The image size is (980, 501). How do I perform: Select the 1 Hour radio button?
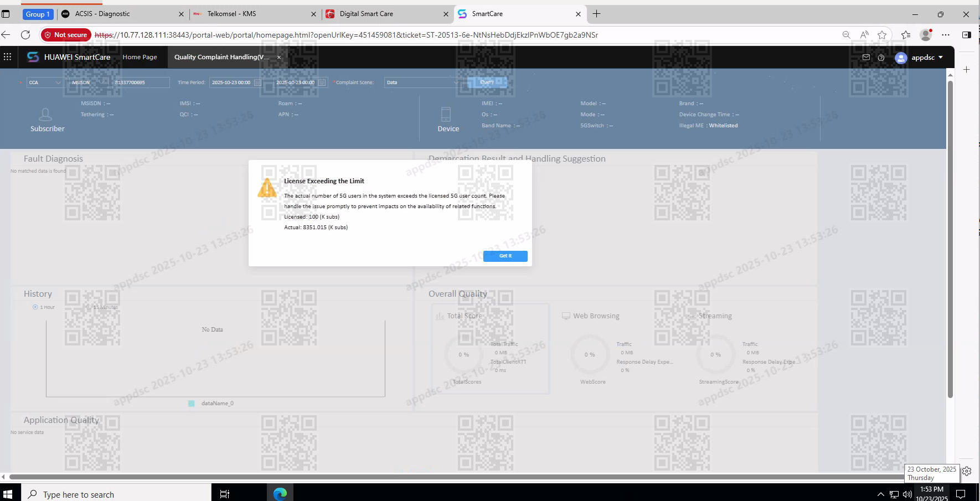pos(35,307)
